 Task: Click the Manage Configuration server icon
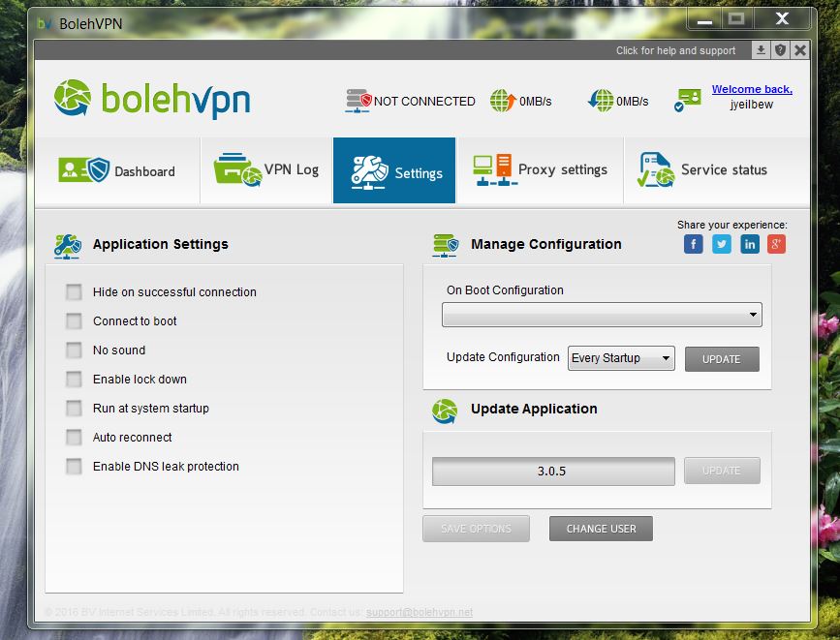pyautogui.click(x=446, y=245)
